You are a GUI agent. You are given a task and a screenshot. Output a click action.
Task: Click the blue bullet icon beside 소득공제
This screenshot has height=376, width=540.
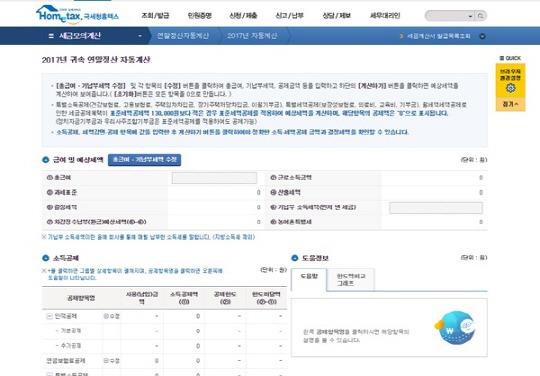click(x=45, y=258)
